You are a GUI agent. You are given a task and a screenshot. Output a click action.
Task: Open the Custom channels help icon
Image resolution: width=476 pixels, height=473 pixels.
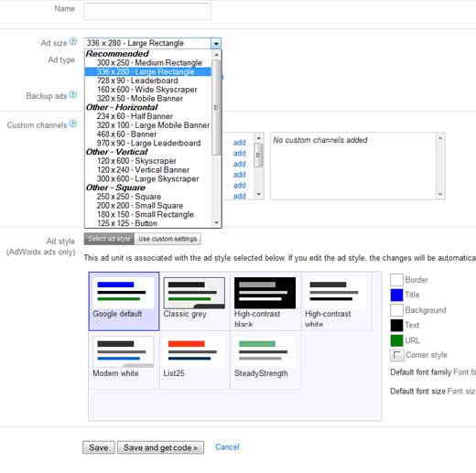coord(72,124)
